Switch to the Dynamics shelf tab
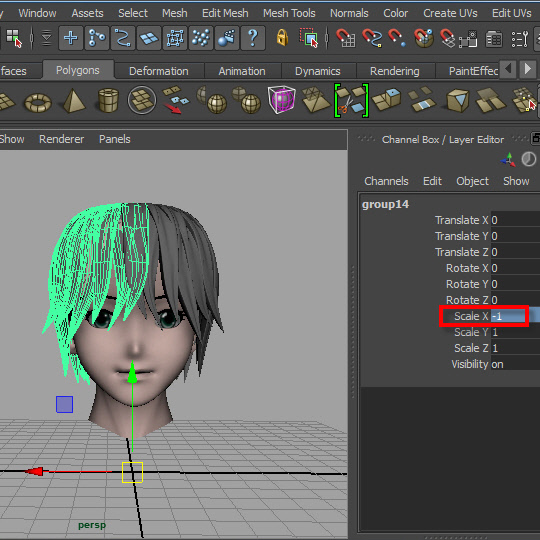This screenshot has width=540, height=540. (x=318, y=71)
